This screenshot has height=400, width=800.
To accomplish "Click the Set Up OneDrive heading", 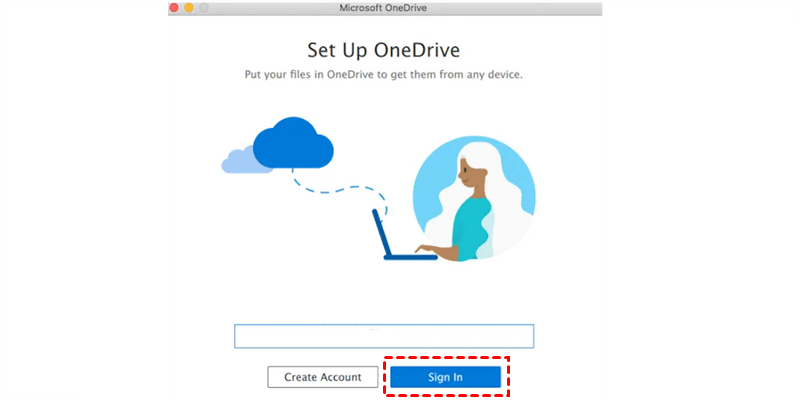I will 384,50.
